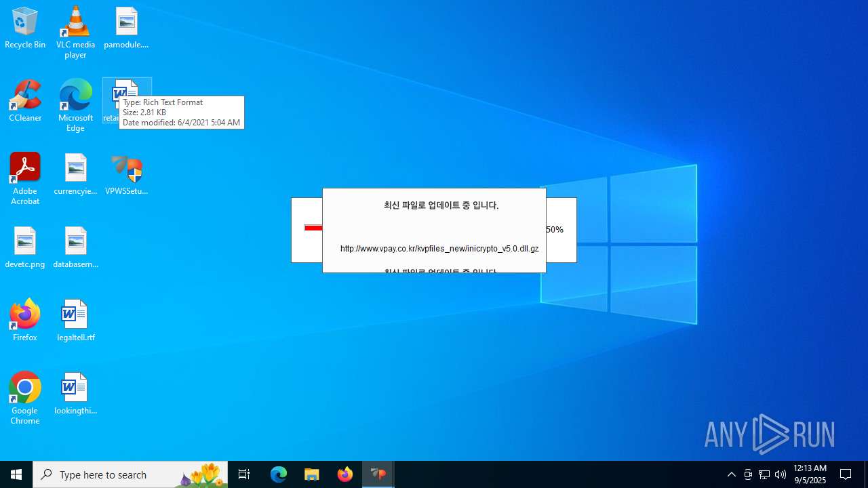This screenshot has width=868, height=488.
Task: Open Edge from the taskbar
Action: pos(279,474)
